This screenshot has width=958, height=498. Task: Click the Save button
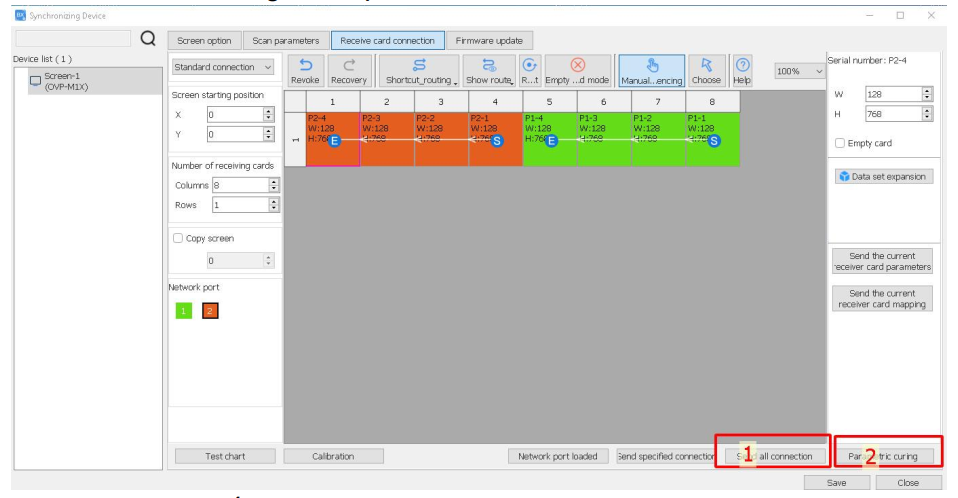pyautogui.click(x=836, y=483)
